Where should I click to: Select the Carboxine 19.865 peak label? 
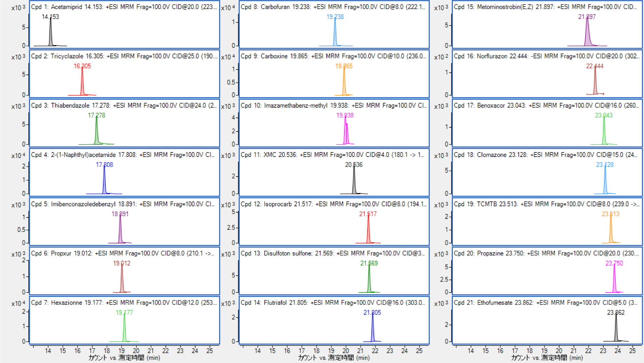click(344, 66)
